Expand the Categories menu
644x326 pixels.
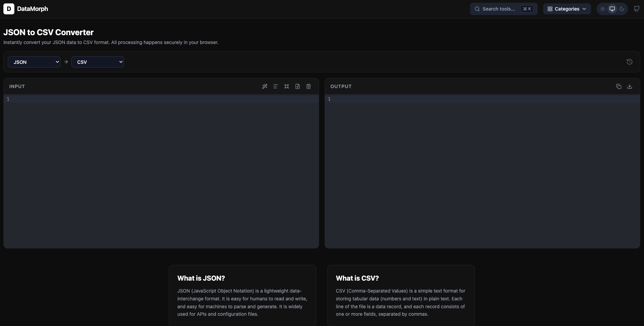click(x=567, y=9)
